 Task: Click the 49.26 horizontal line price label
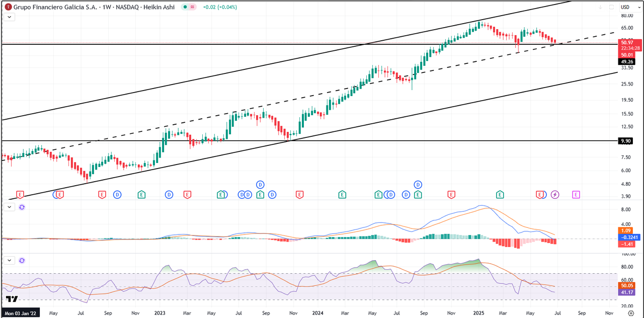tap(626, 61)
